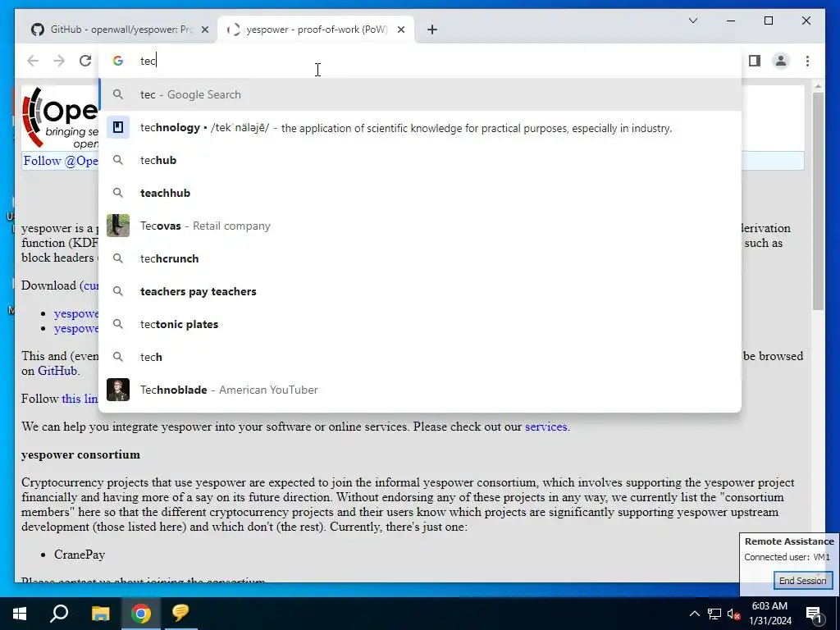Click the Tecovas boot thumbnail

point(118,226)
